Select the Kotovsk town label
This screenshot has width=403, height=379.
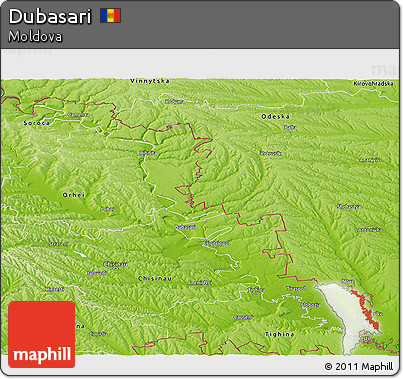(271, 153)
